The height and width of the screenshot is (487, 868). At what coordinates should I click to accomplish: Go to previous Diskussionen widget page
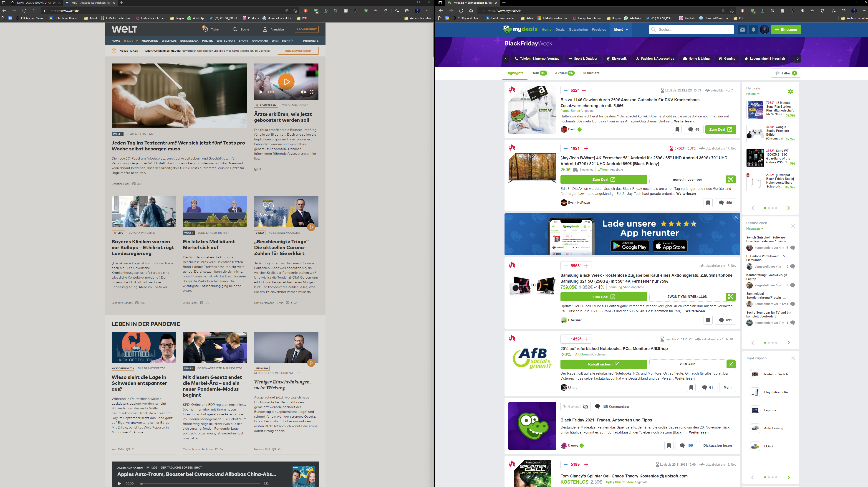(x=752, y=343)
